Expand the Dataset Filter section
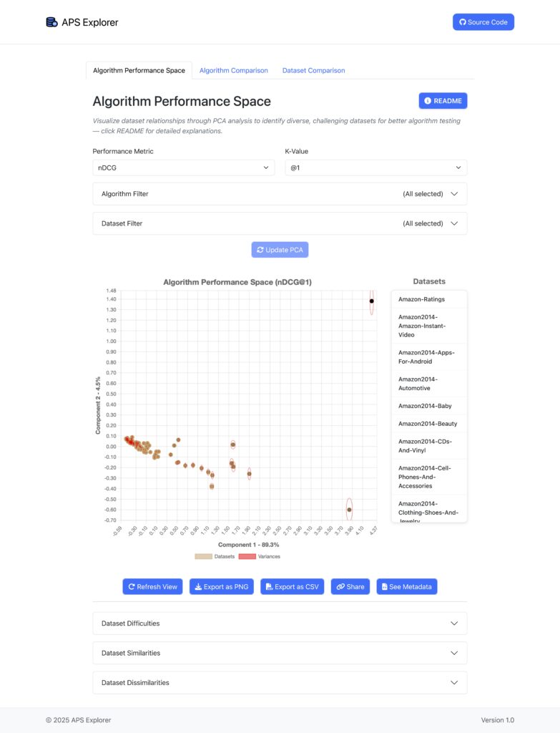This screenshot has width=560, height=733. (x=280, y=223)
